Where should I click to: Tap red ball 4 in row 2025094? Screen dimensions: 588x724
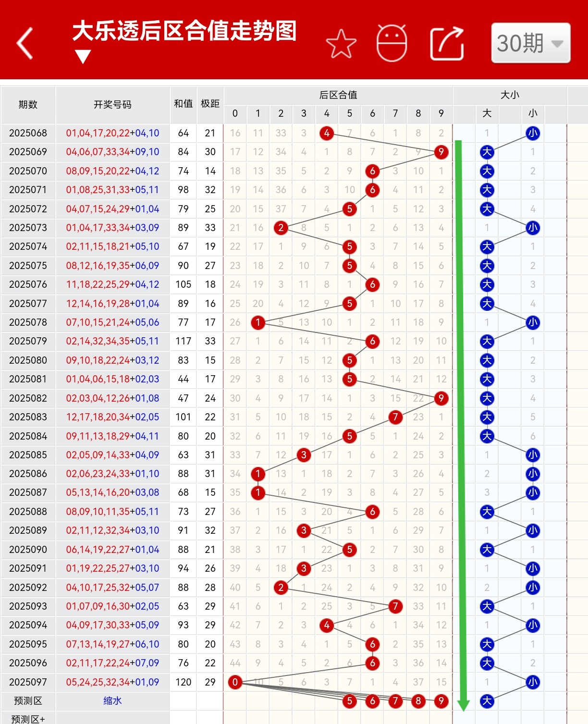point(327,625)
